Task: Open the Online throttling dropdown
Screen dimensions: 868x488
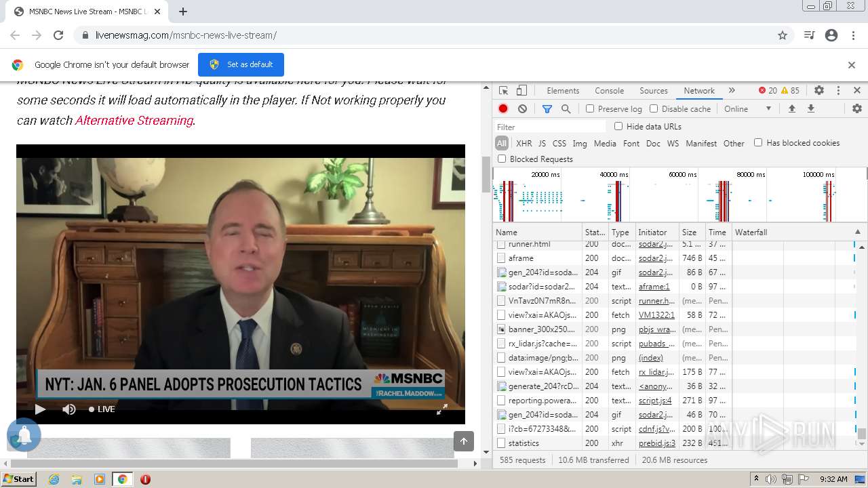Action: (x=747, y=108)
